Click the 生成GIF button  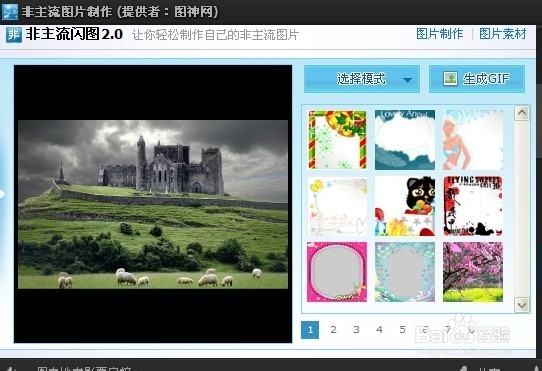477,79
